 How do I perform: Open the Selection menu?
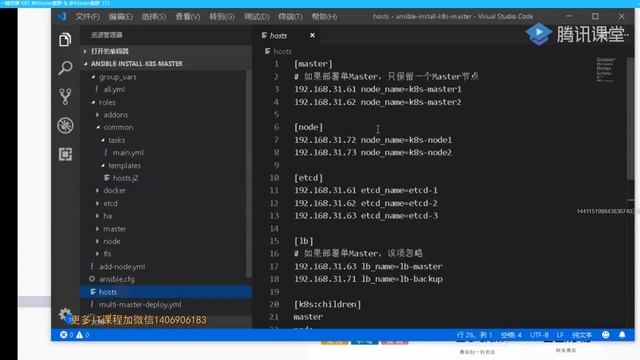click(154, 17)
